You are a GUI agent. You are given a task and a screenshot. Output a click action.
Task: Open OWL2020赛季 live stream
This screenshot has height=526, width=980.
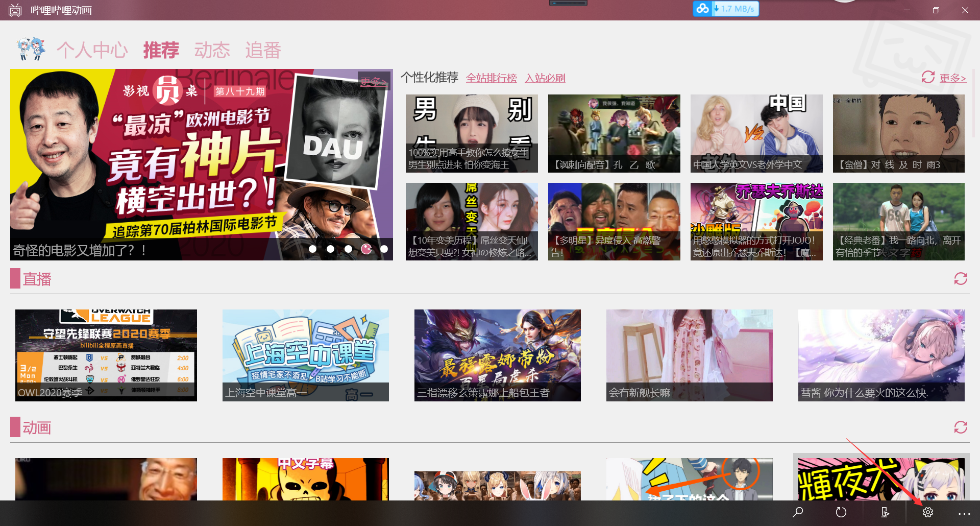(x=106, y=355)
